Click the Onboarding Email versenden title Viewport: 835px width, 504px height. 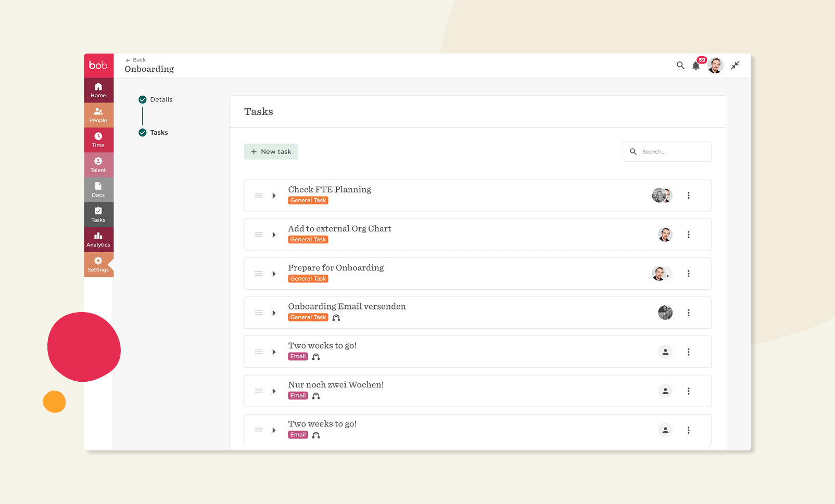click(x=347, y=306)
